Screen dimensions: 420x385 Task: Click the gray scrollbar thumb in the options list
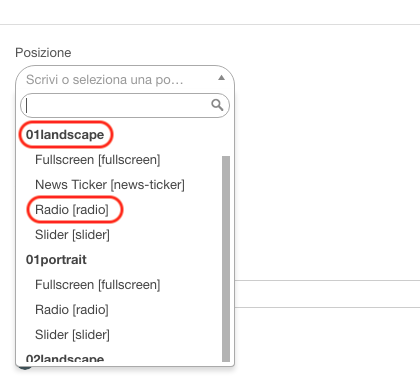coord(226,259)
